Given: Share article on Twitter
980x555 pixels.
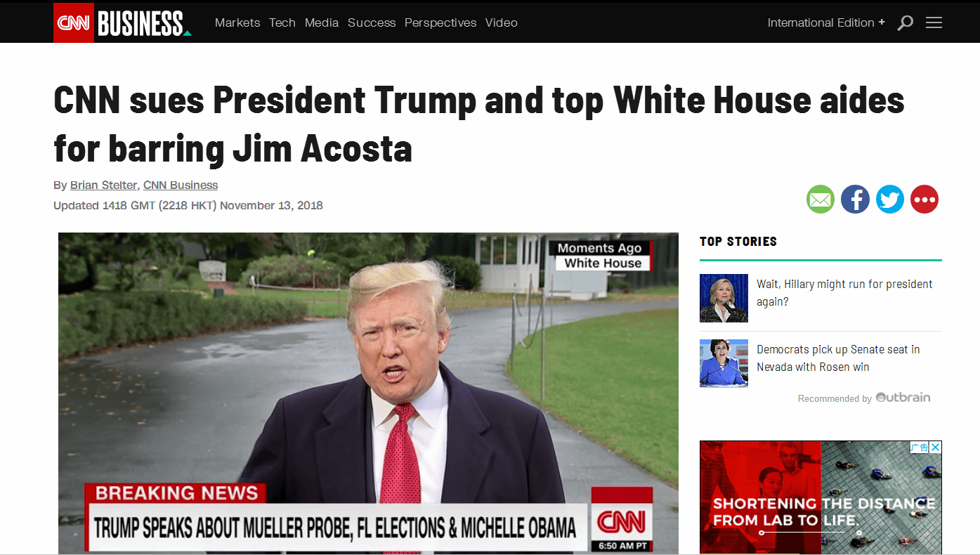Looking at the screenshot, I should point(890,200).
